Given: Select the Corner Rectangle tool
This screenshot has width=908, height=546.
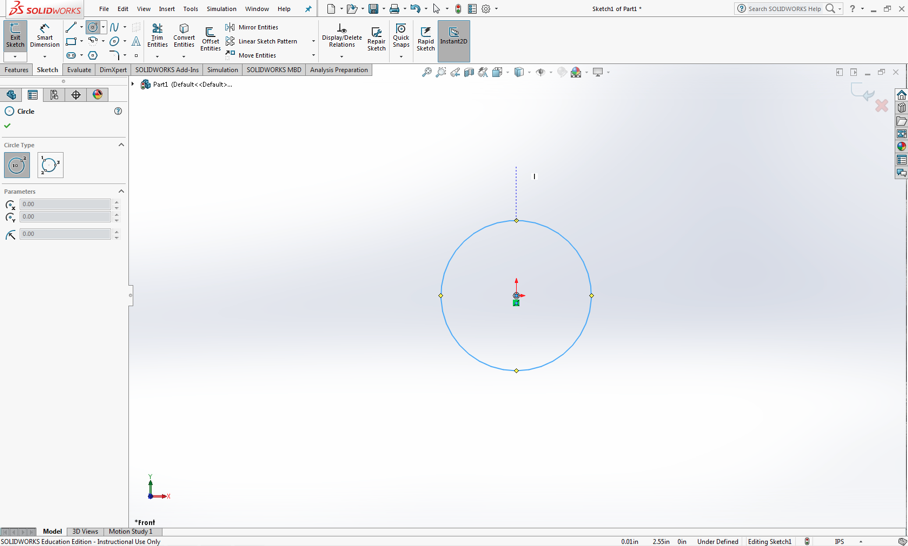Looking at the screenshot, I should point(71,41).
